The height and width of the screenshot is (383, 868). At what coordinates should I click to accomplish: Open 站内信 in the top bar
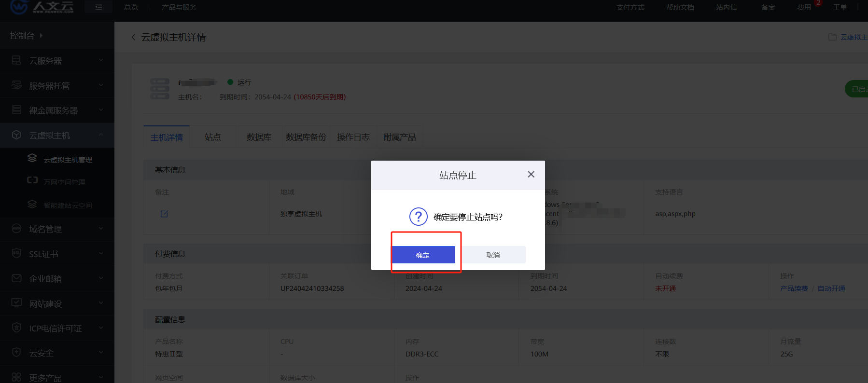727,7
